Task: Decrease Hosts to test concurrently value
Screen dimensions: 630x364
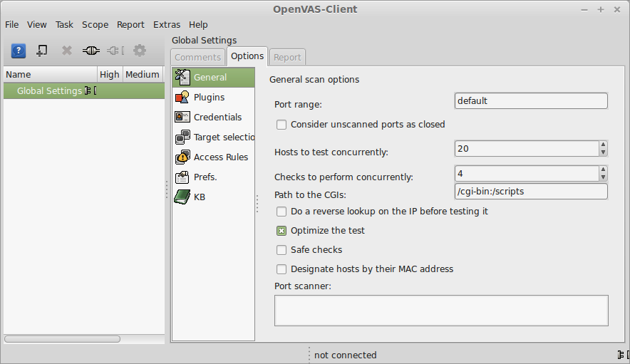Action: tap(603, 152)
